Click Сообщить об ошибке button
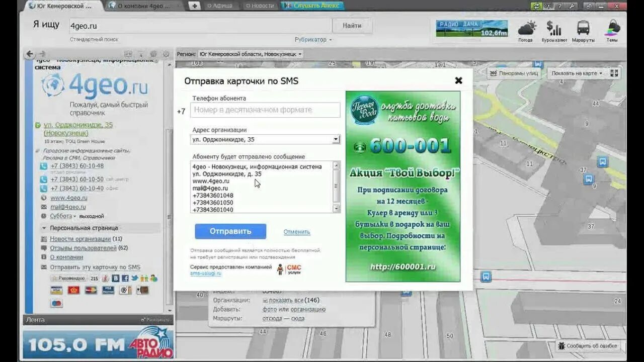 click(588, 346)
